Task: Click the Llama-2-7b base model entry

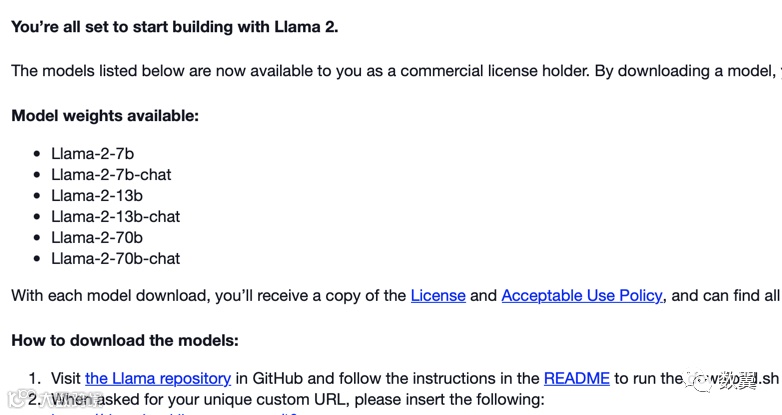Action: 93,154
